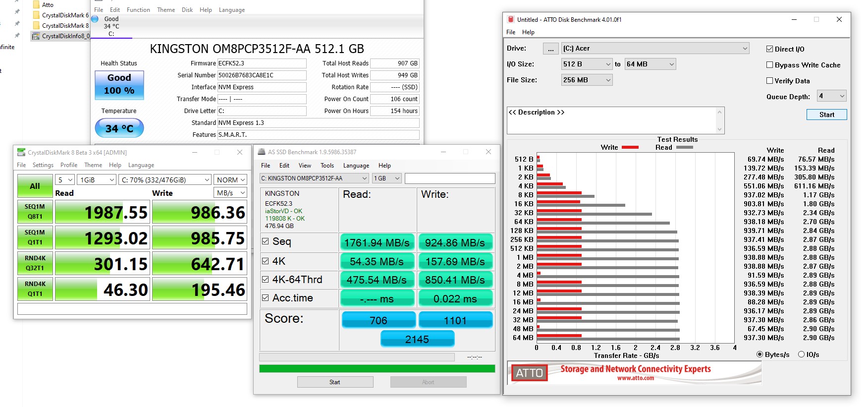This screenshot has height=407, width=868.
Task: Click the CrystalDiskInfo application icon in file list
Action: 36,36
